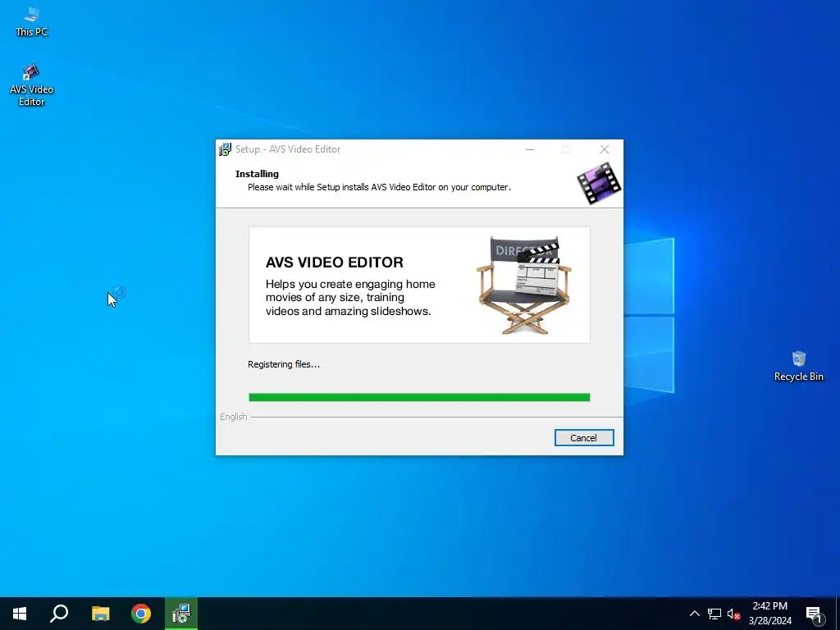Click the 'Please wait while Setup installs' text
Image resolution: width=840 pixels, height=630 pixels.
tap(379, 187)
